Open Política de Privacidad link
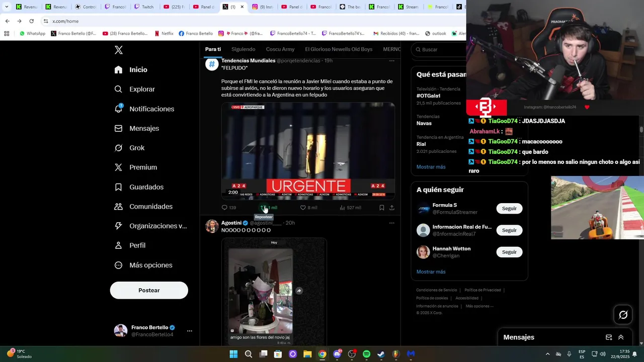This screenshot has width=644, height=362. (482, 290)
